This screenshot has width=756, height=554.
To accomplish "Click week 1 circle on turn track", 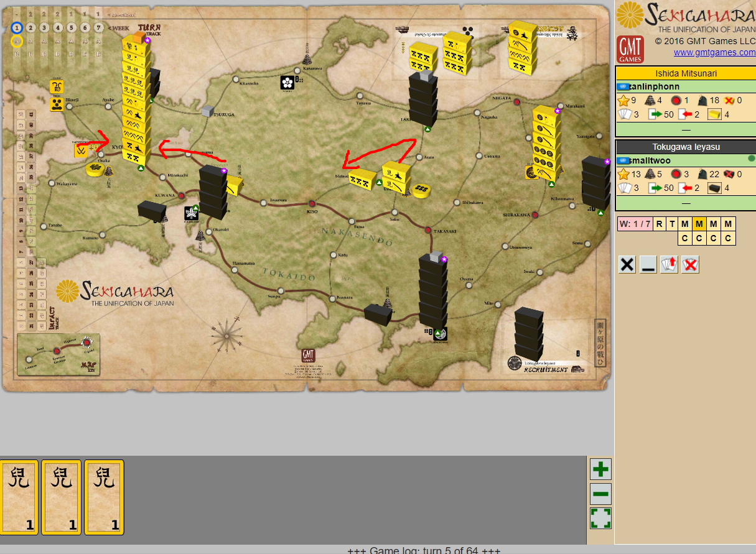I will coord(17,27).
